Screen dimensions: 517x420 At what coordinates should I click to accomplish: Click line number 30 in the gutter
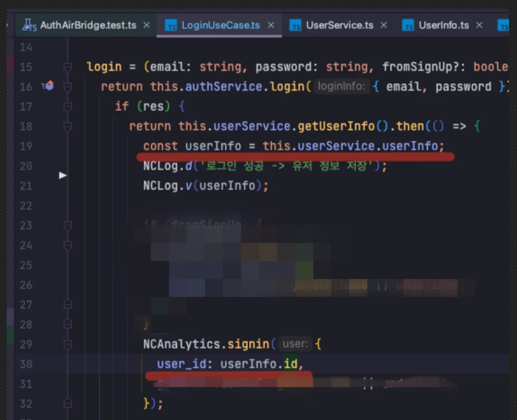coord(26,364)
